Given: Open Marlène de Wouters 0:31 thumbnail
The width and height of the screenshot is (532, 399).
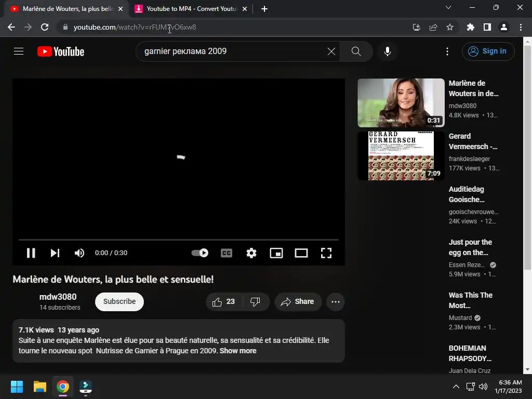Looking at the screenshot, I should tap(401, 103).
